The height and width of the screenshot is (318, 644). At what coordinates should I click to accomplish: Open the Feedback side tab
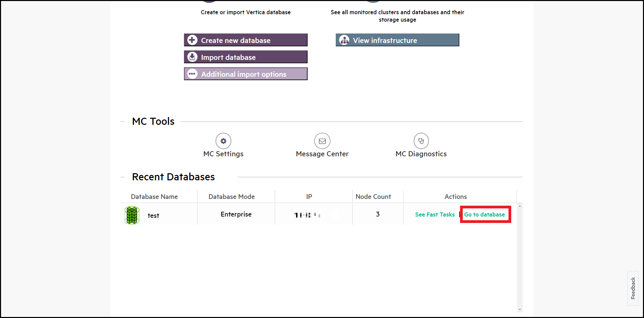[633, 288]
